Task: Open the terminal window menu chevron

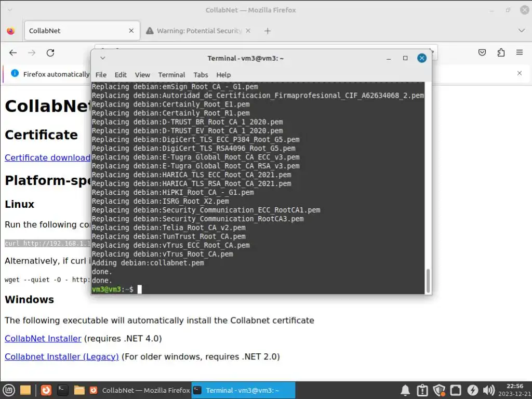Action: click(103, 58)
